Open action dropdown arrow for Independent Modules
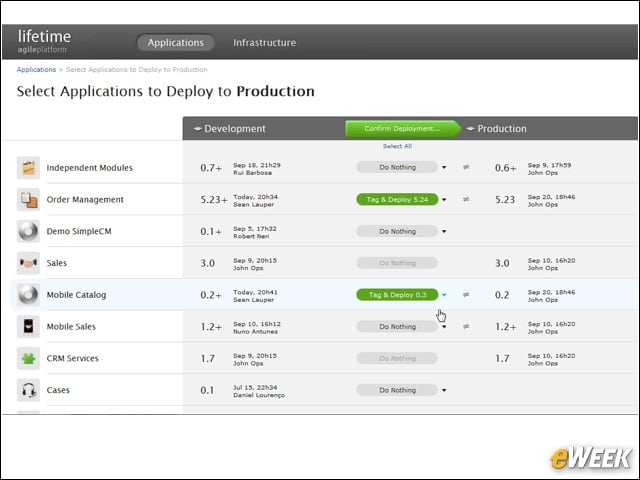The height and width of the screenshot is (480, 640). 444,167
